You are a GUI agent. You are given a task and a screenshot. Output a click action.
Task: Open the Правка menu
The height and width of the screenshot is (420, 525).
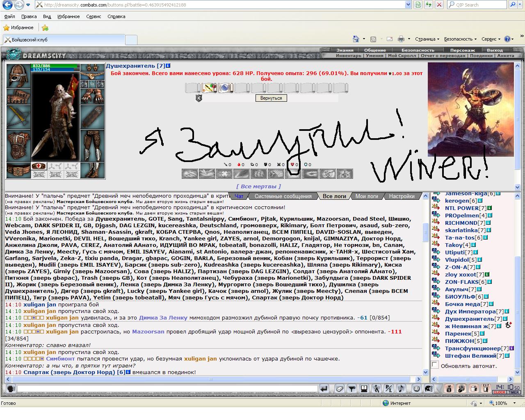point(29,16)
